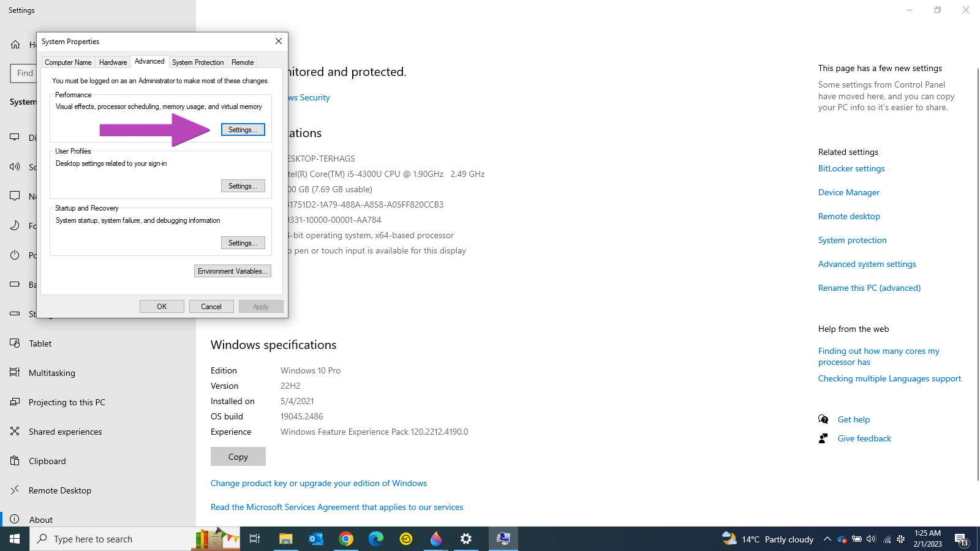Open Remote desktop related link
Viewport: 980px width, 551px height.
[x=849, y=216]
